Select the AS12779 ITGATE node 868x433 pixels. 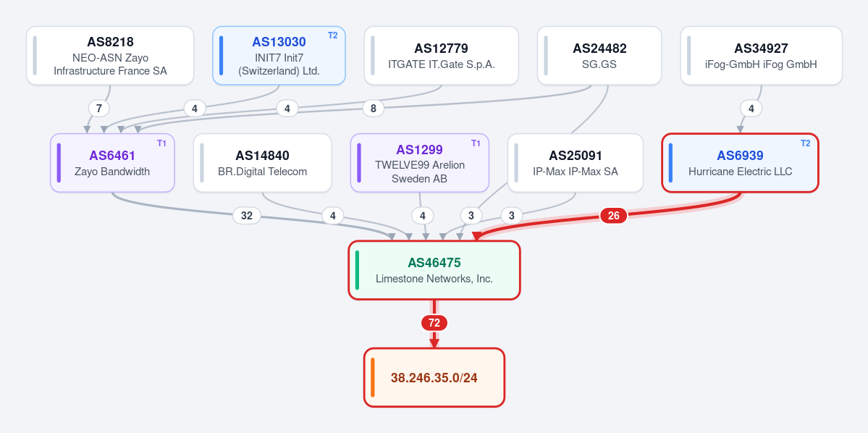441,55
